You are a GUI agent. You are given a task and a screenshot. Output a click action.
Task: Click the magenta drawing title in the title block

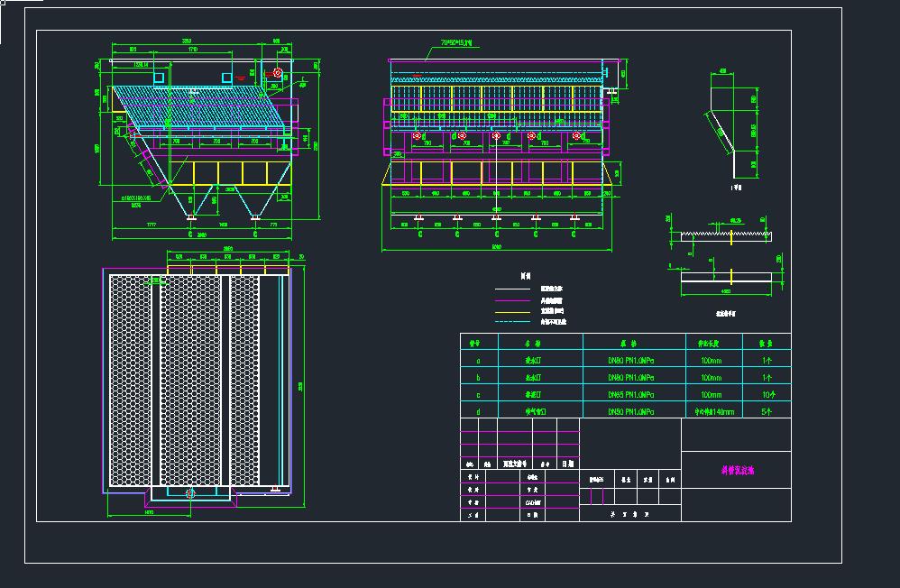pos(736,471)
